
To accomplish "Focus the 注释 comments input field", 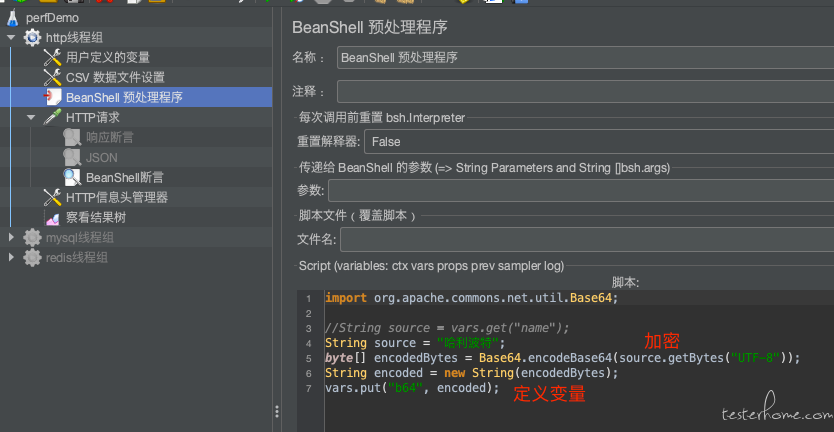I will pos(586,92).
